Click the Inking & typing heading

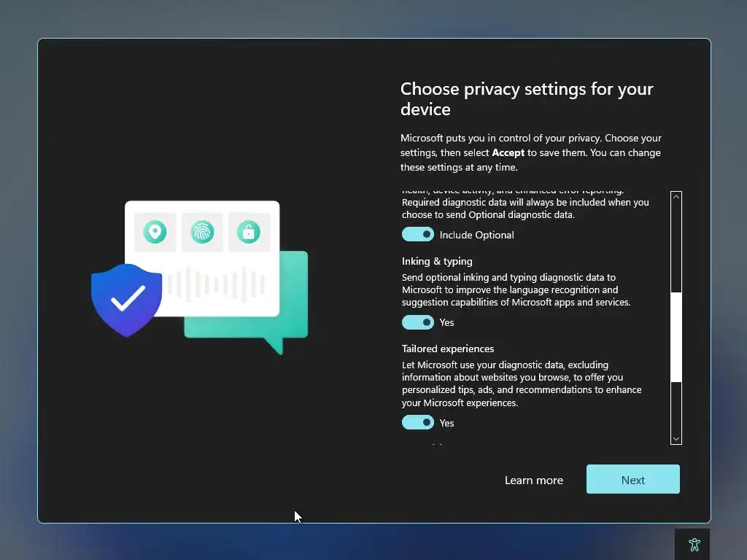click(437, 261)
